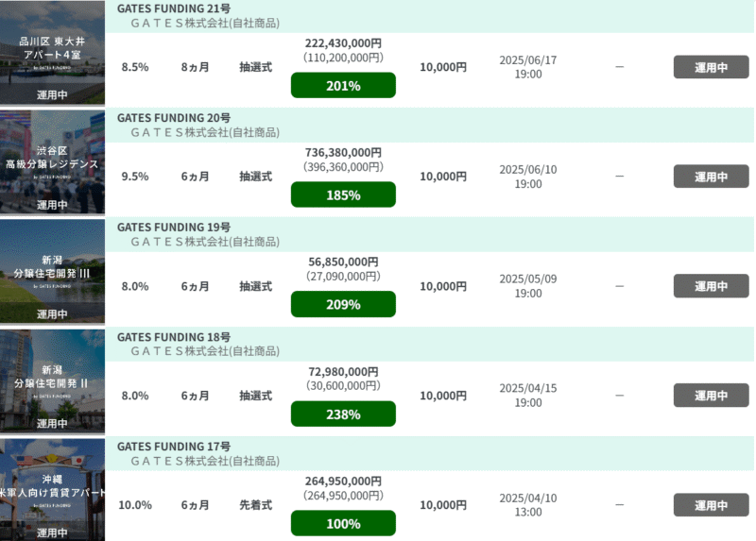This screenshot has width=756, height=541.
Task: Click the 238% subscription progress bar
Action: click(343, 414)
